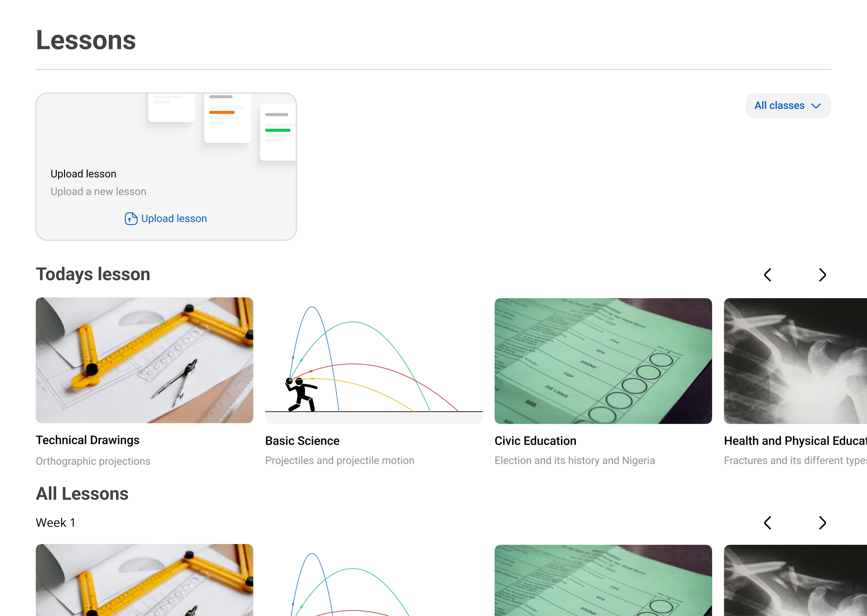Click Projectiles and projectile motion description
This screenshot has height=616, width=867.
[339, 460]
